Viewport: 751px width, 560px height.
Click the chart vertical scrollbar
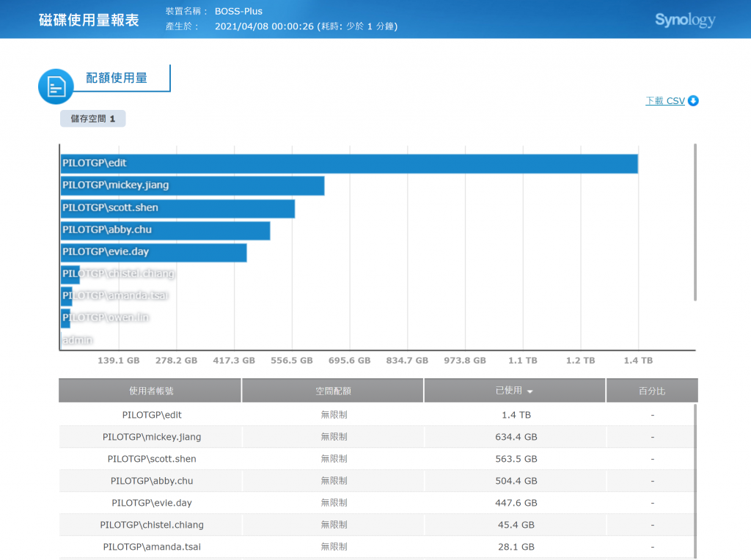[695, 223]
